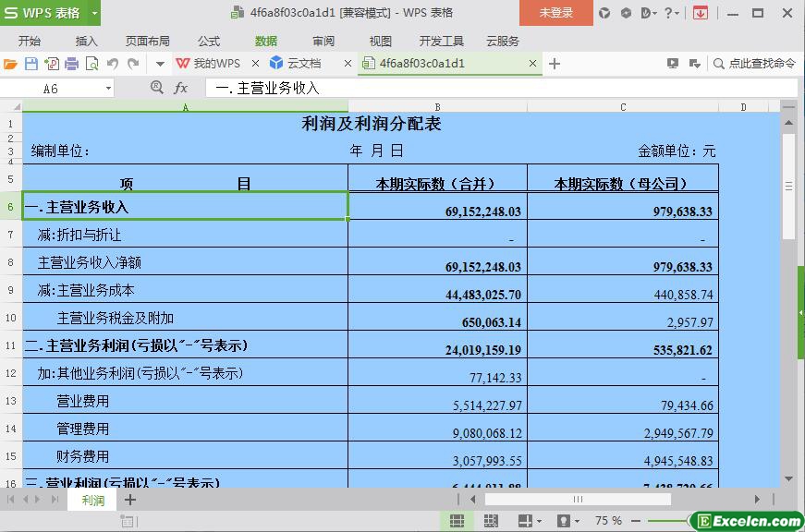Add a new sheet with plus icon
This screenshot has width=805, height=532.
tap(130, 500)
